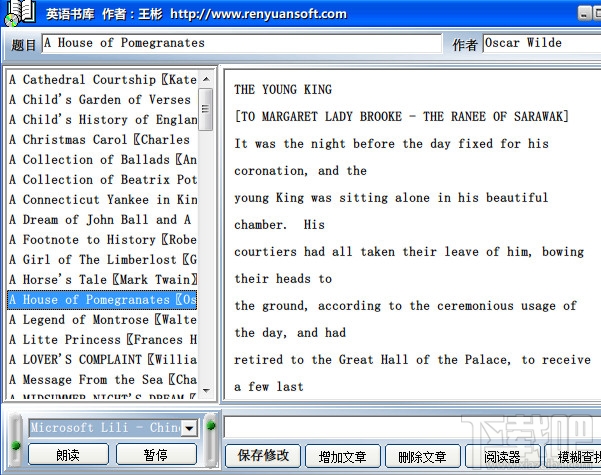Click the 删除文章 delete article button

[x=422, y=456]
